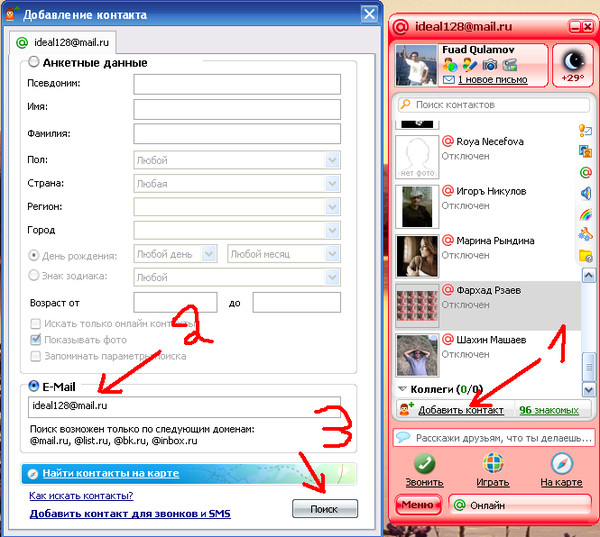Open the Регион dropdown

pyautogui.click(x=237, y=207)
